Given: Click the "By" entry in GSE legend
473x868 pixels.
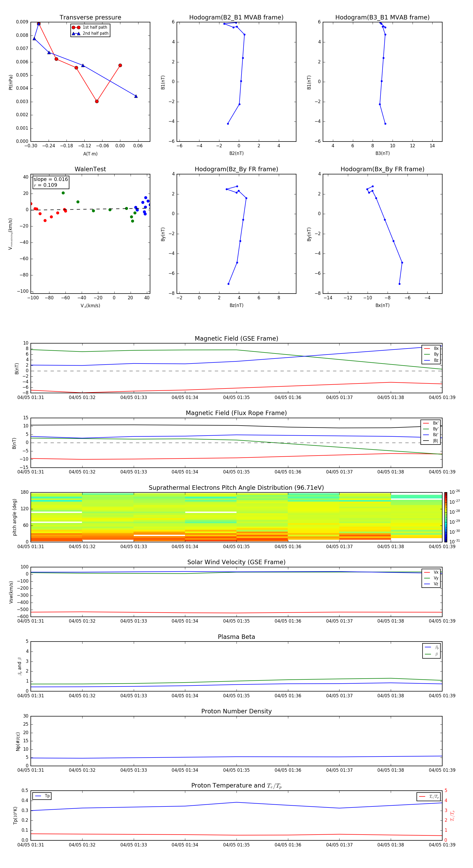Looking at the screenshot, I should [431, 354].
